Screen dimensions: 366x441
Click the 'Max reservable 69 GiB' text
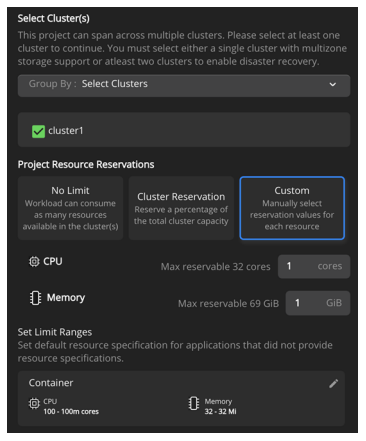[228, 303]
